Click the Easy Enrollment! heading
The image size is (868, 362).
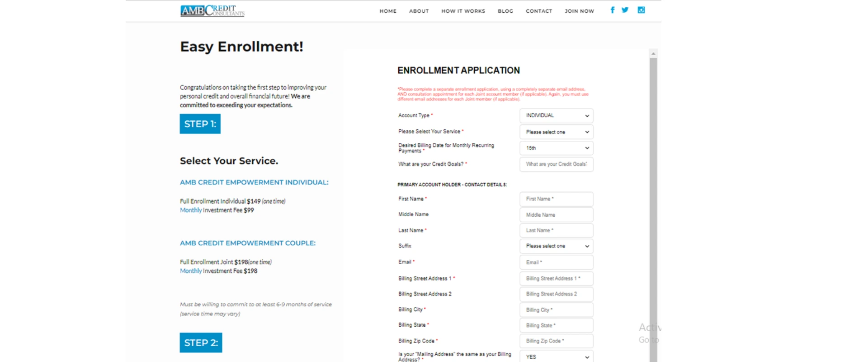(x=241, y=47)
